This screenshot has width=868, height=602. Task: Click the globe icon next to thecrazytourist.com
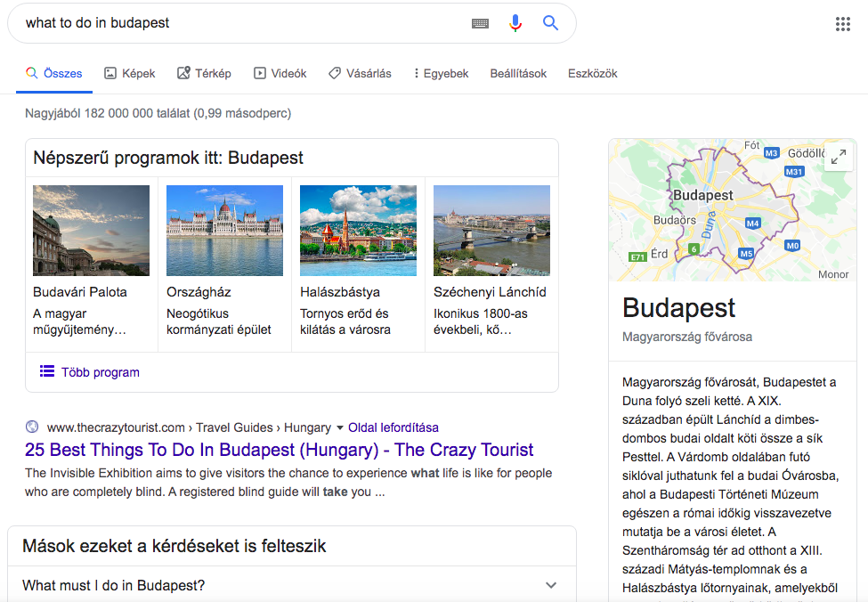[32, 427]
